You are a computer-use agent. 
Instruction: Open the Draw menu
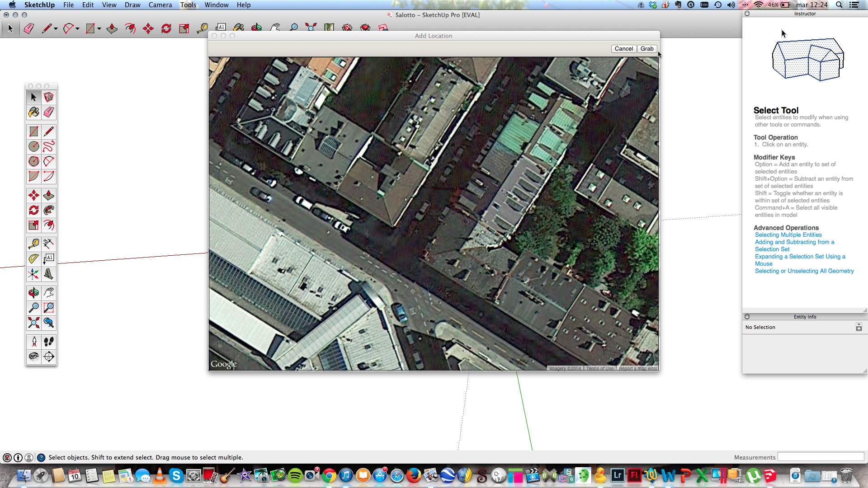point(132,5)
